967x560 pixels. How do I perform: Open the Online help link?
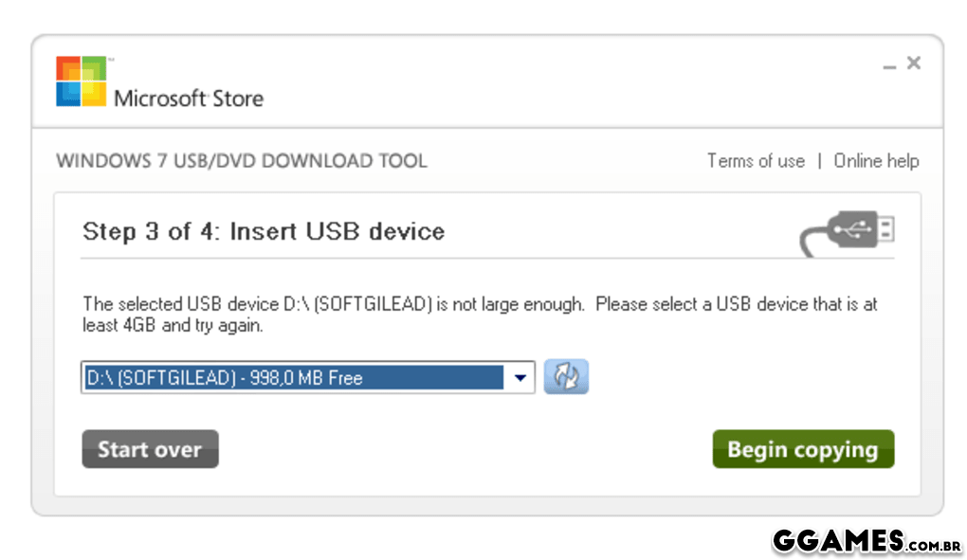coord(876,161)
